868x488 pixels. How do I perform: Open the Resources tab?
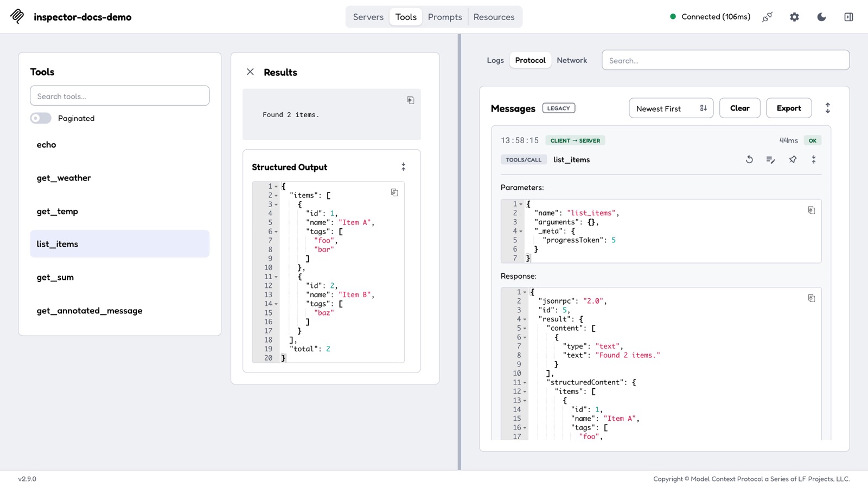494,17
